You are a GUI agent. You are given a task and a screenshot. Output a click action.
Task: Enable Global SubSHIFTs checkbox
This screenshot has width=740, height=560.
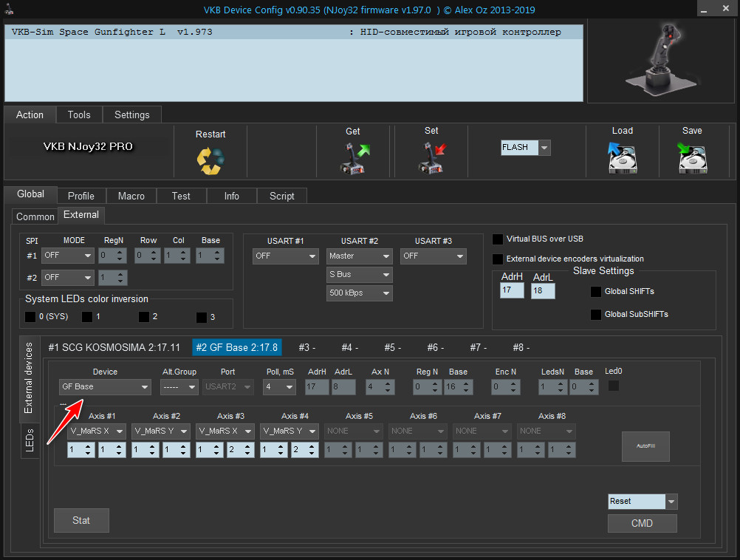(596, 315)
